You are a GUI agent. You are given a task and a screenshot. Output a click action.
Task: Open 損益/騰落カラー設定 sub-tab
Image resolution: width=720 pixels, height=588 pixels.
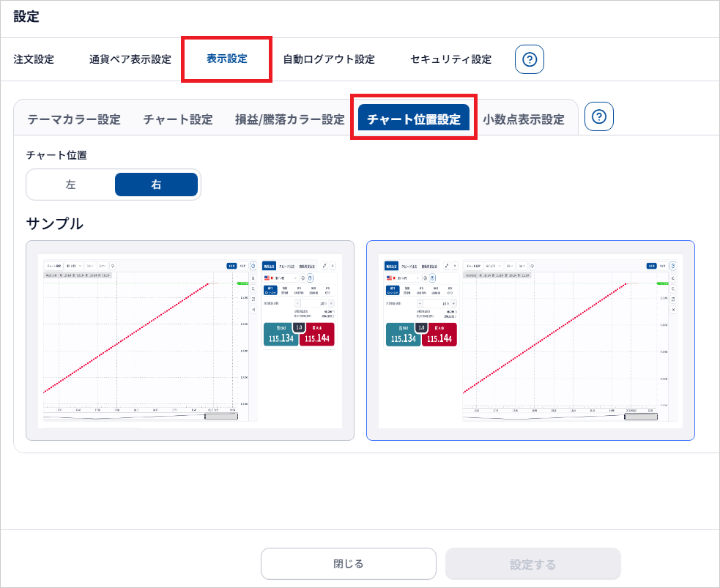coord(290,119)
